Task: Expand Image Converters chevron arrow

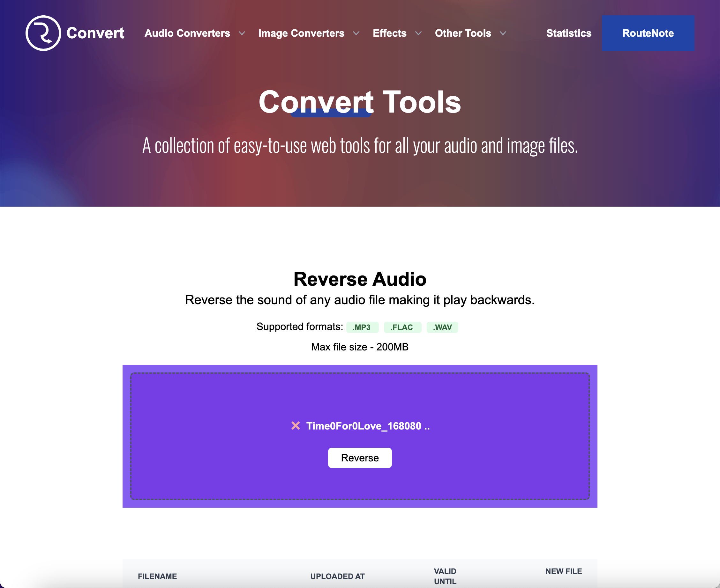Action: tap(356, 33)
